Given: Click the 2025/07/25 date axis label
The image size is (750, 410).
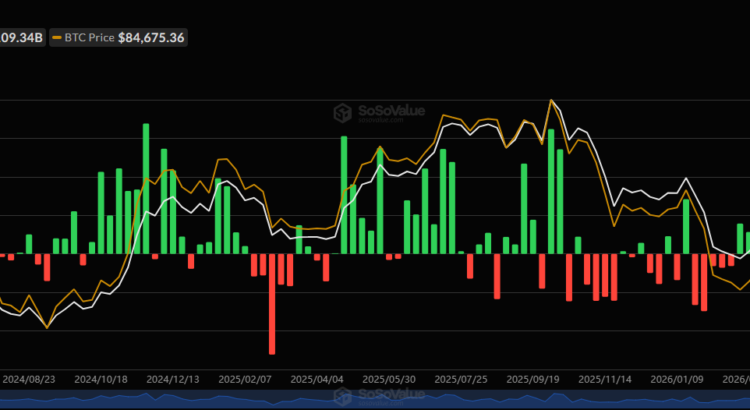Looking at the screenshot, I should click(x=461, y=379).
